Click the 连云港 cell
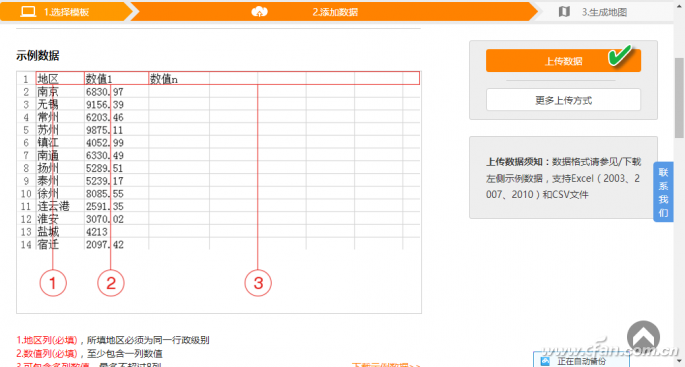685x367 pixels. 60,206
